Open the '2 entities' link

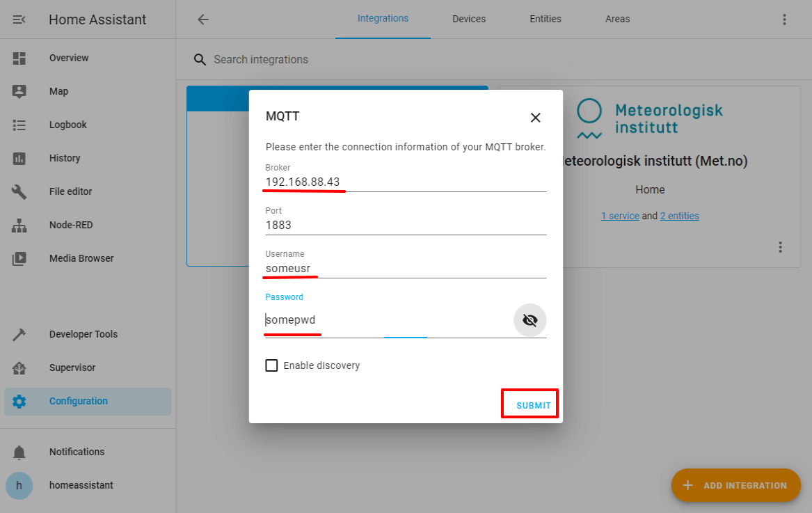pyautogui.click(x=679, y=216)
